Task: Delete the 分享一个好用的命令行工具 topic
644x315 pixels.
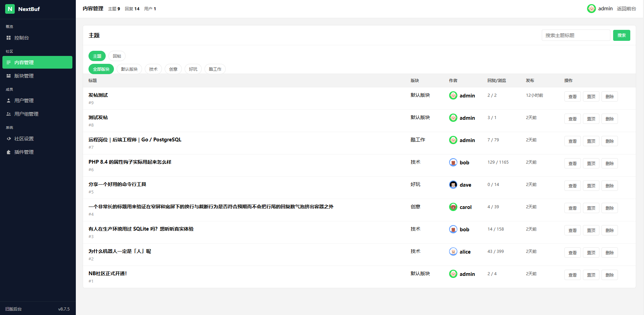Action: [x=609, y=186]
